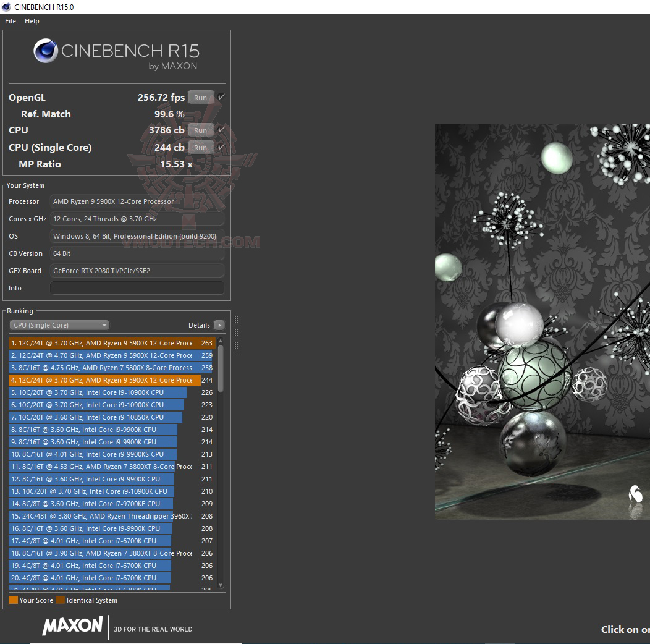Click the GFX Board GeForce RTX field
The width and height of the screenshot is (650, 644).
click(137, 271)
